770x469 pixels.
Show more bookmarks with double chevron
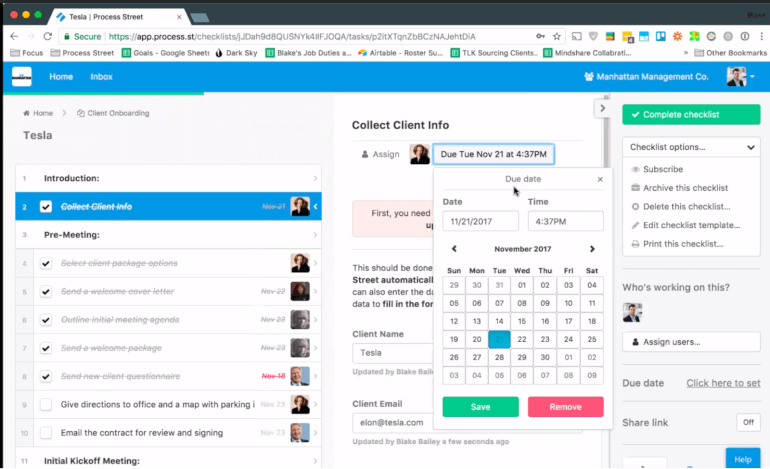click(686, 53)
